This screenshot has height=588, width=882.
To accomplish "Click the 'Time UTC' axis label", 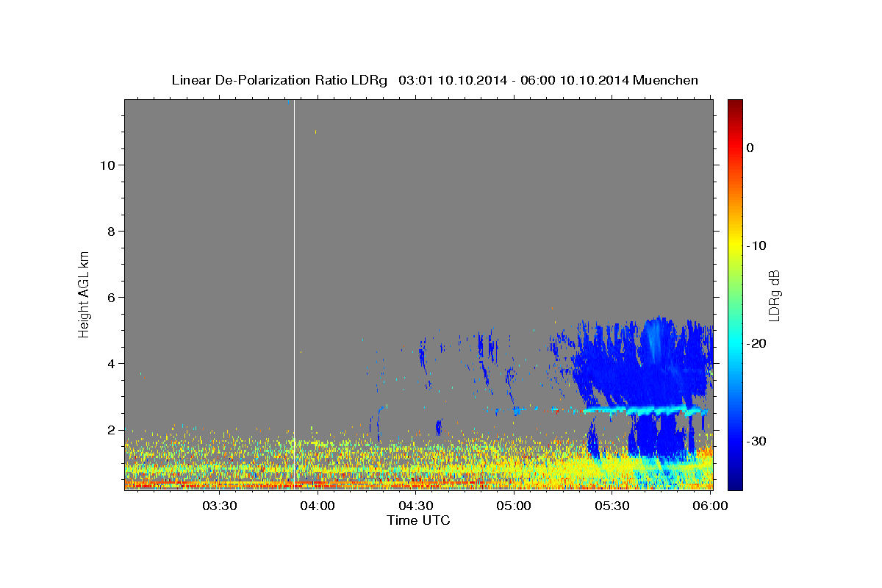I will point(418,520).
